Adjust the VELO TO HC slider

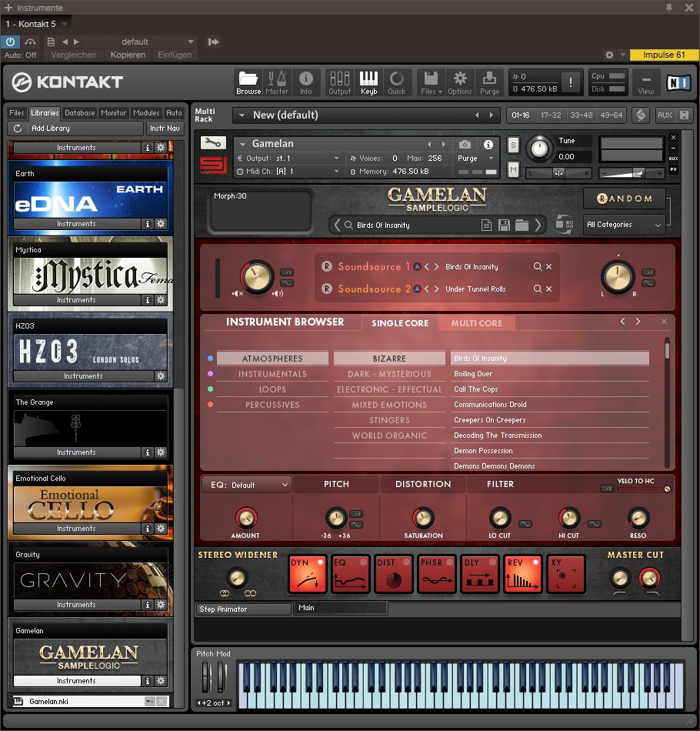click(642, 489)
